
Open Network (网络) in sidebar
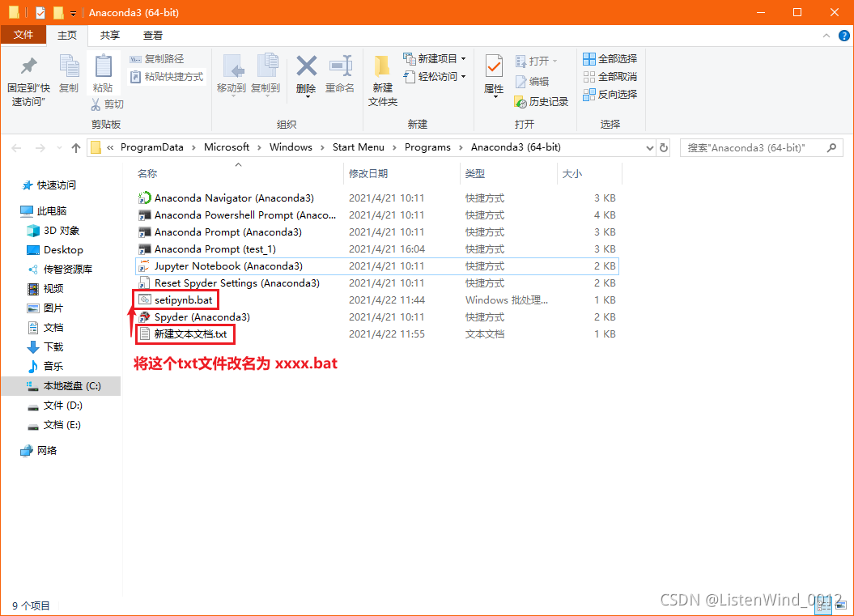click(39, 450)
